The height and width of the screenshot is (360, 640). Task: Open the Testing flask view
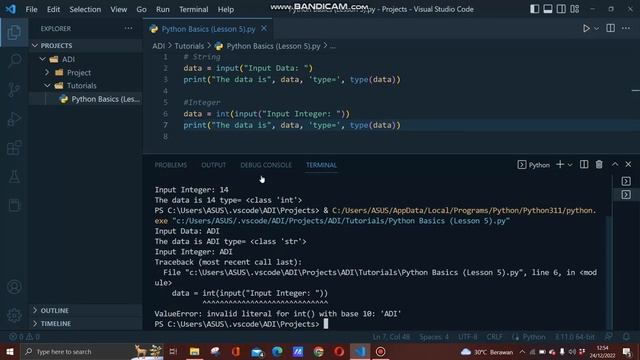[x=14, y=177]
